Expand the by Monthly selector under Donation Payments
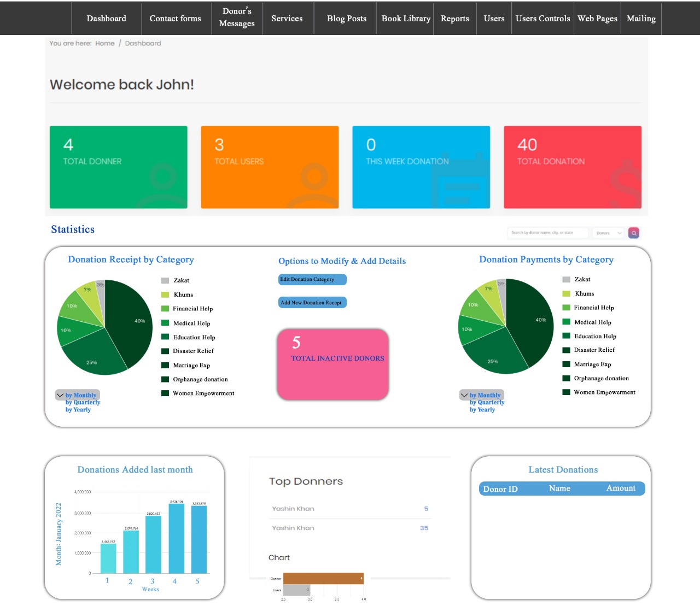Viewport: 700px width, 612px height. coord(485,395)
